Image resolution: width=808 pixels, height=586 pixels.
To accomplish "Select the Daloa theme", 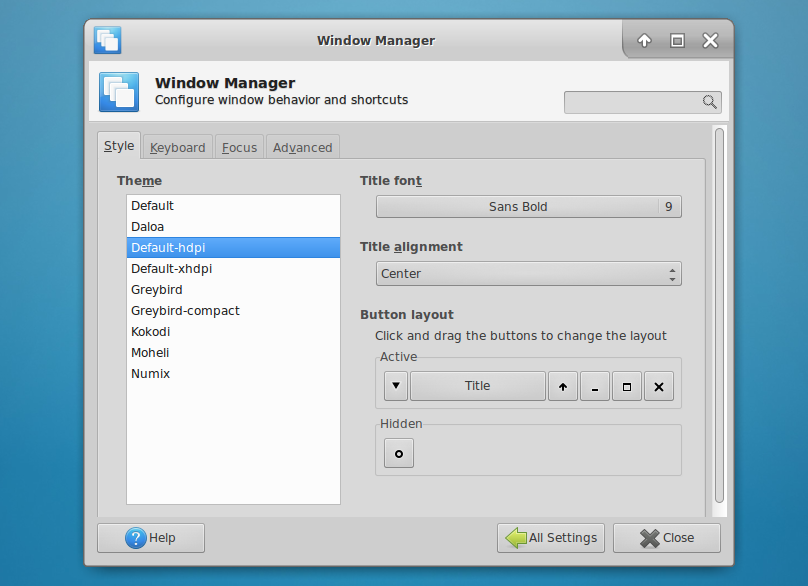I will 146,226.
